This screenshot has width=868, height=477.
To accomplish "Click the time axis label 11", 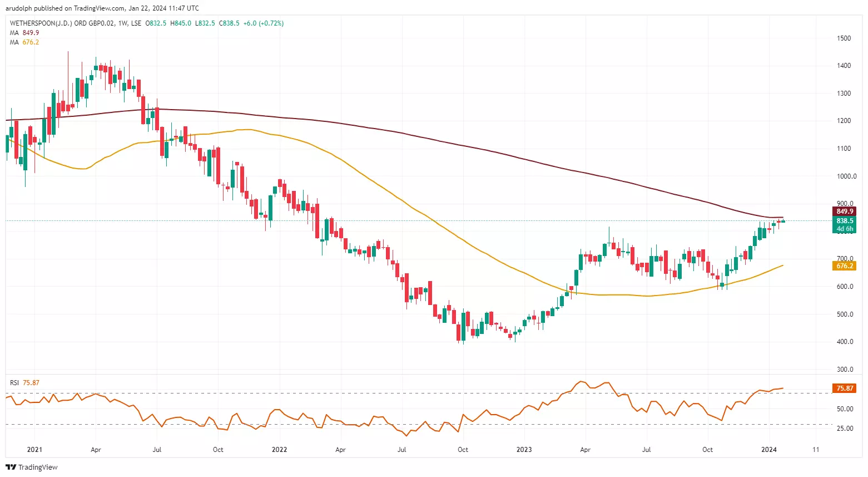I will (815, 450).
